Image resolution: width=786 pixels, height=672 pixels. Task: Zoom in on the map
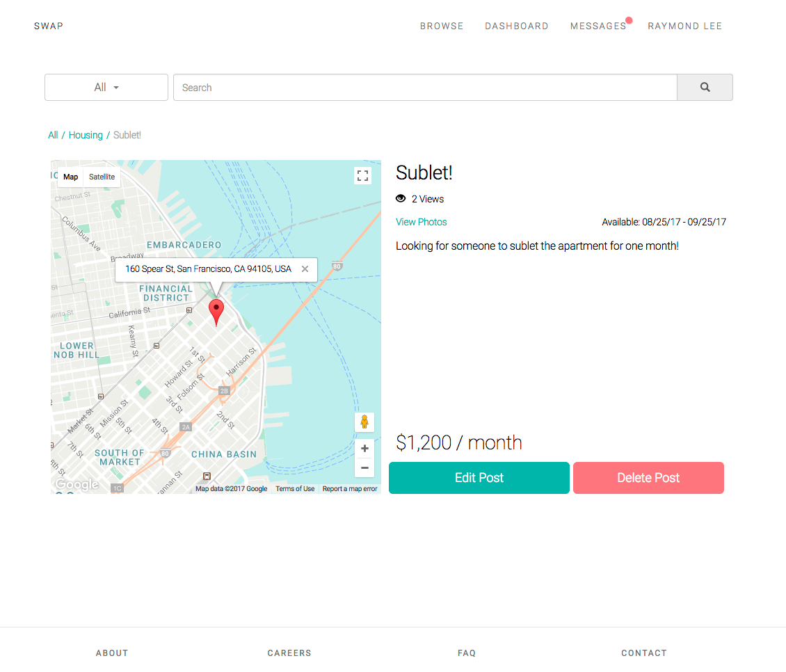[365, 448]
